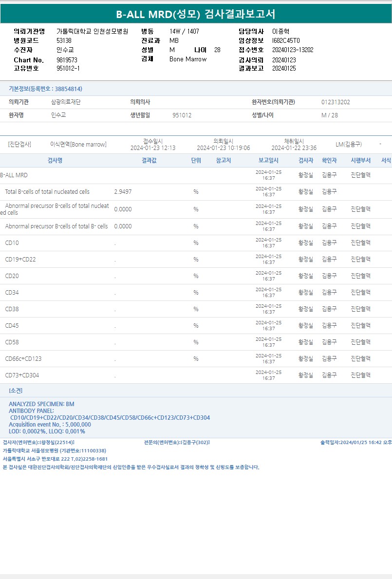Click the 접수번호 value 20240123-13202
The image size is (392, 579).
(x=292, y=50)
